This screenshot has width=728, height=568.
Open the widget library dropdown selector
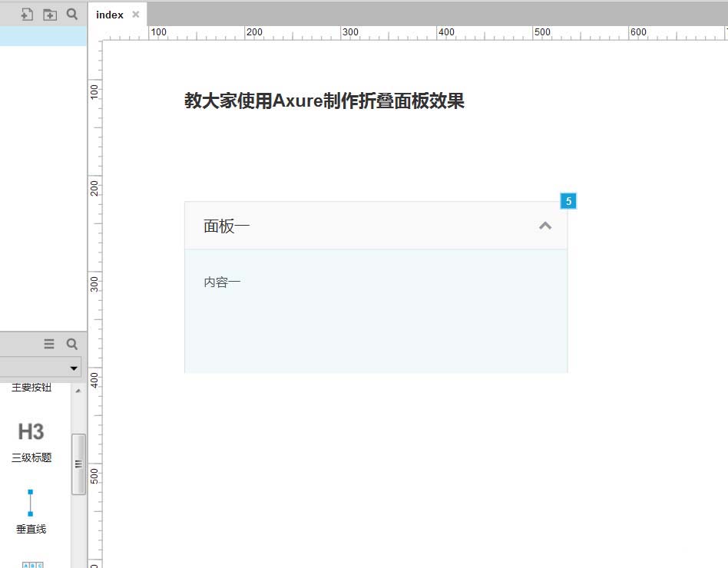74,368
